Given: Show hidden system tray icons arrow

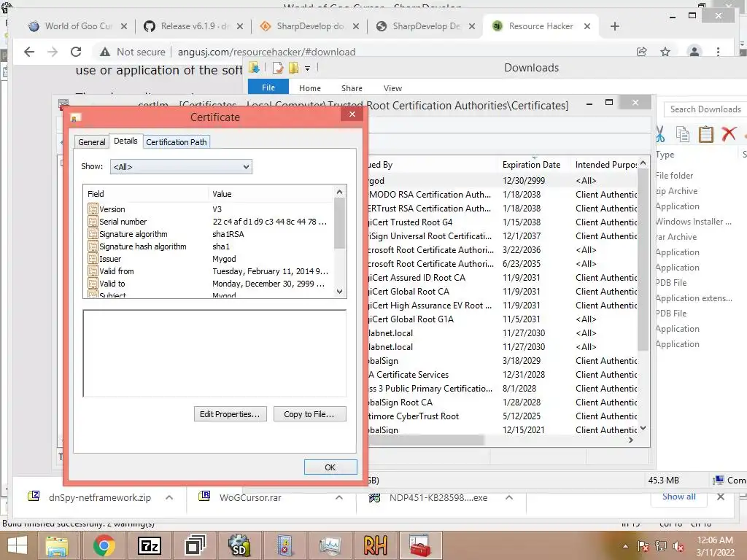Looking at the screenshot, I should 625,546.
